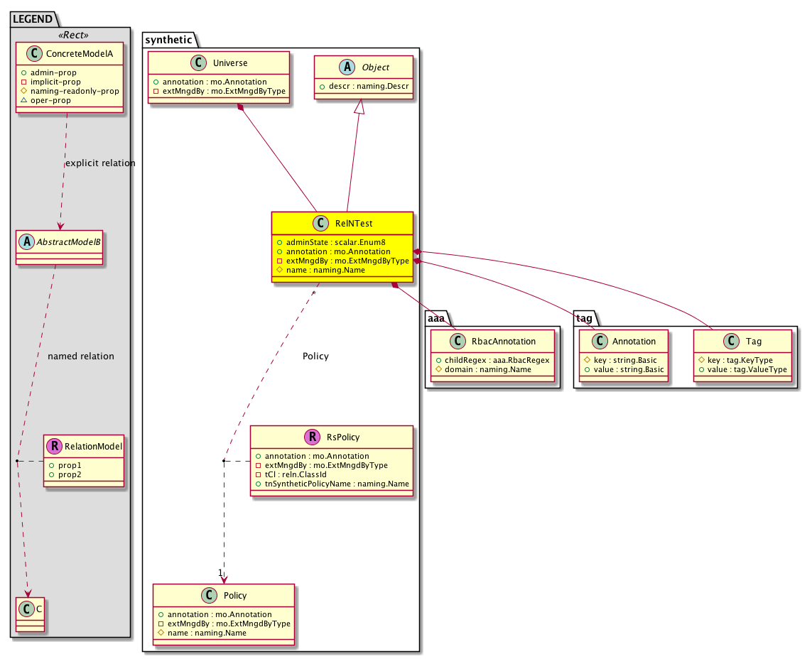
Task: Click the A icon of AbstractModelB
Action: click(x=26, y=241)
